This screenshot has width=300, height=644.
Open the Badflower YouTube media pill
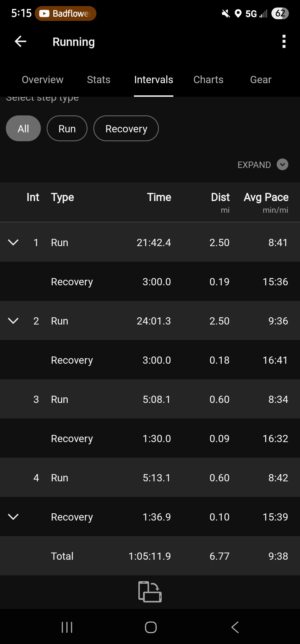[x=66, y=13]
